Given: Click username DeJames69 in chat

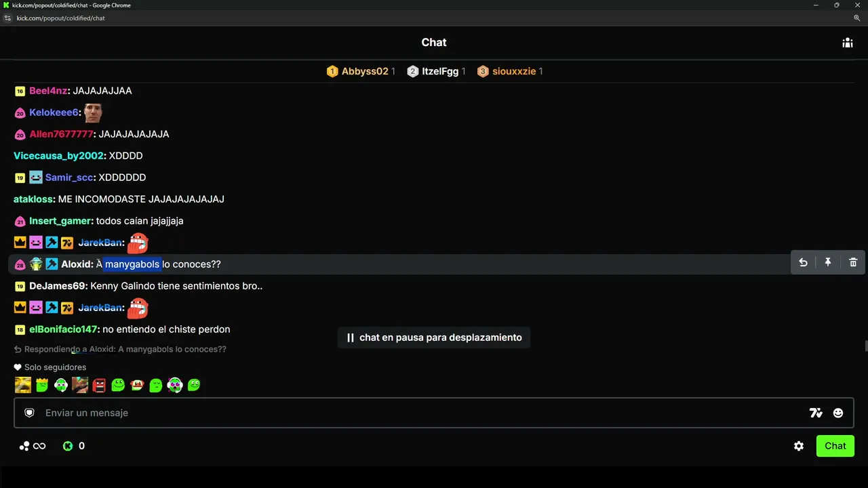Looking at the screenshot, I should tap(58, 286).
